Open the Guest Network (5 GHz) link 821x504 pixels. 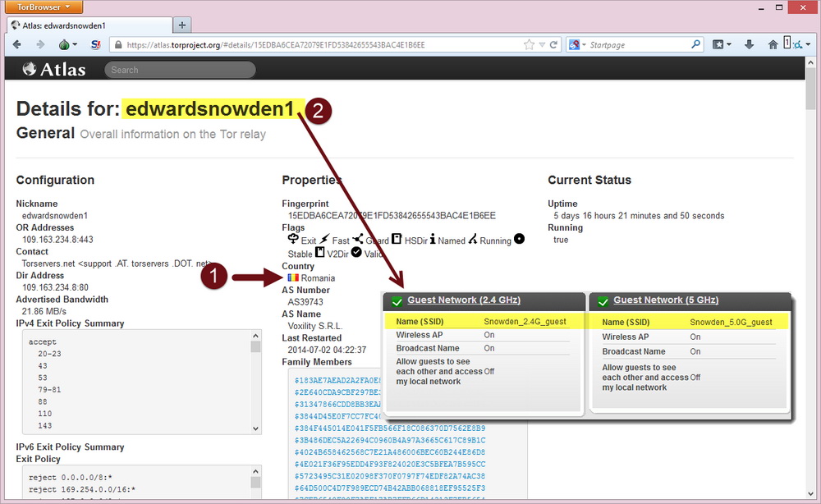click(666, 300)
